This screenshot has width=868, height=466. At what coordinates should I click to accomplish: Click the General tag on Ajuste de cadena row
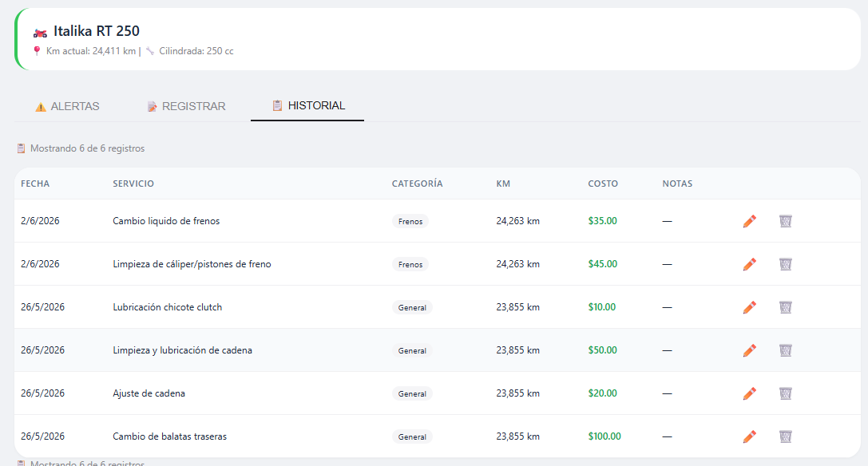pyautogui.click(x=412, y=394)
